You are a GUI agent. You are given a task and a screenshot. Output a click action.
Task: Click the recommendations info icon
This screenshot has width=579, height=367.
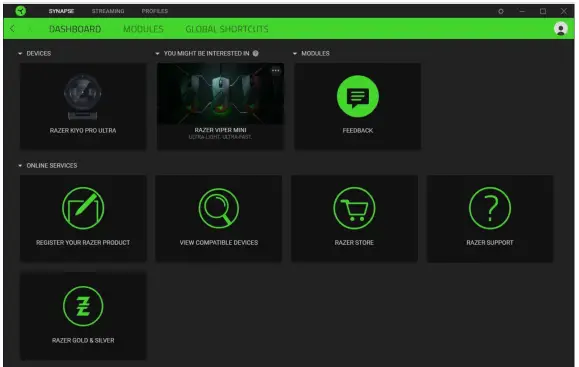[x=256, y=54]
